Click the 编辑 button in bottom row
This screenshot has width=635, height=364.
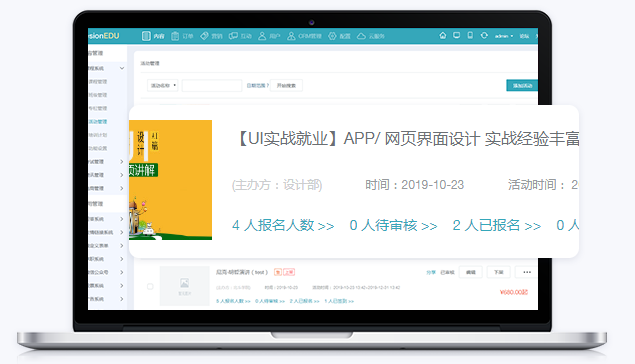click(471, 272)
